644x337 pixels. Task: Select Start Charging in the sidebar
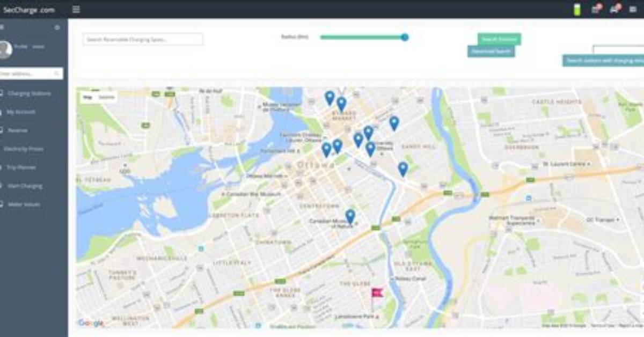25,186
